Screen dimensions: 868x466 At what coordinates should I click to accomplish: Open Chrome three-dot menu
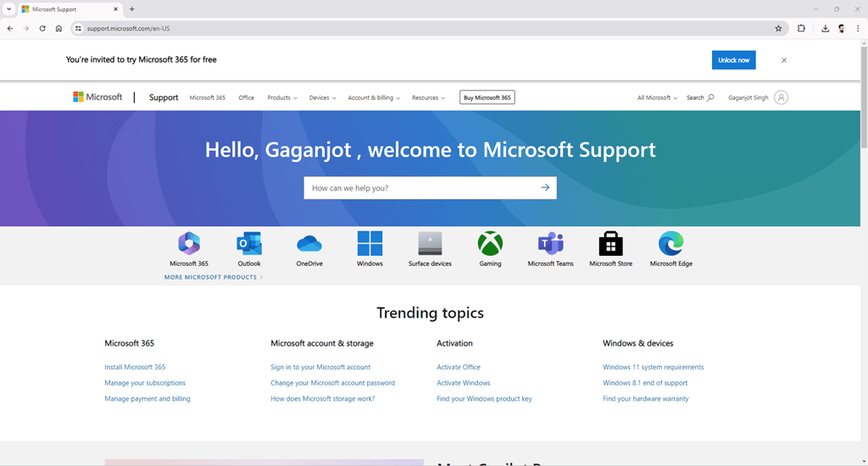(x=858, y=28)
